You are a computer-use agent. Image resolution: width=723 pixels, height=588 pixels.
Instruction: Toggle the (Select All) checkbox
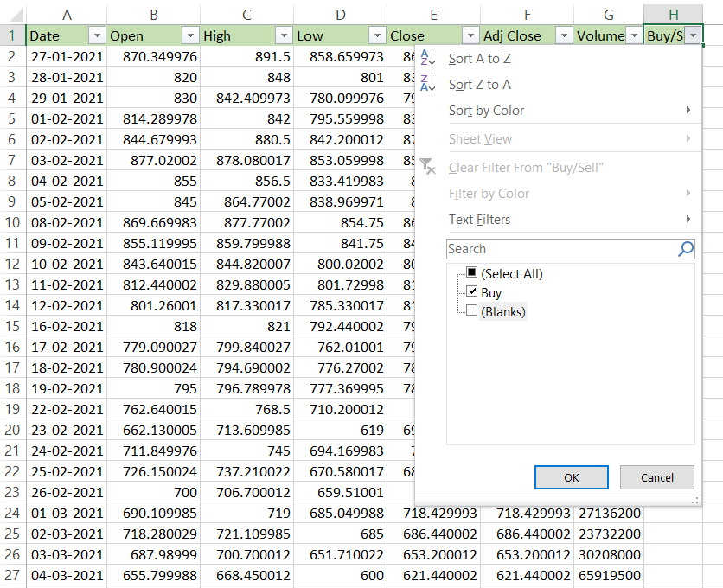click(x=471, y=273)
